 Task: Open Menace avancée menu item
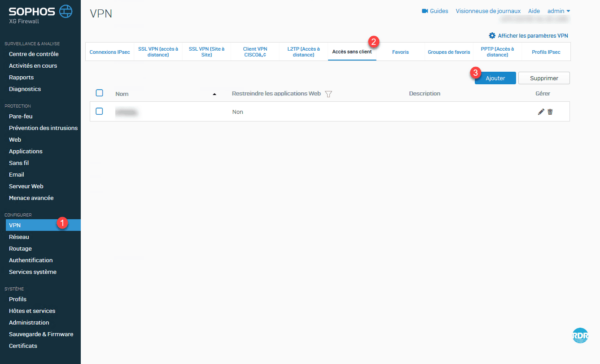pos(31,198)
